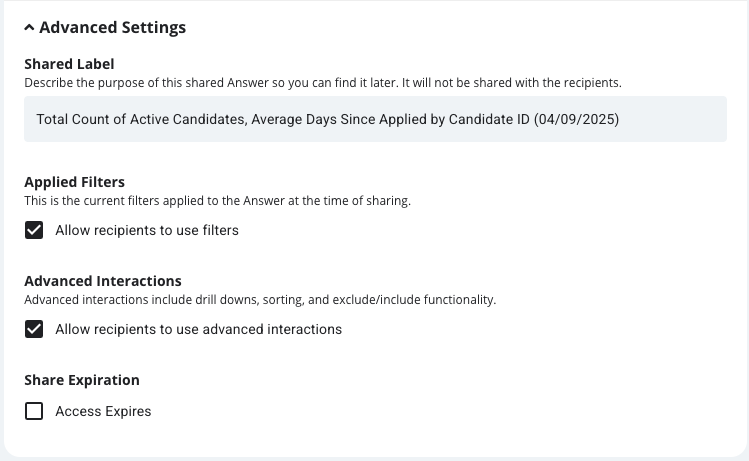The width and height of the screenshot is (749, 461).
Task: Enable the Access Expires checkbox
Action: point(34,411)
